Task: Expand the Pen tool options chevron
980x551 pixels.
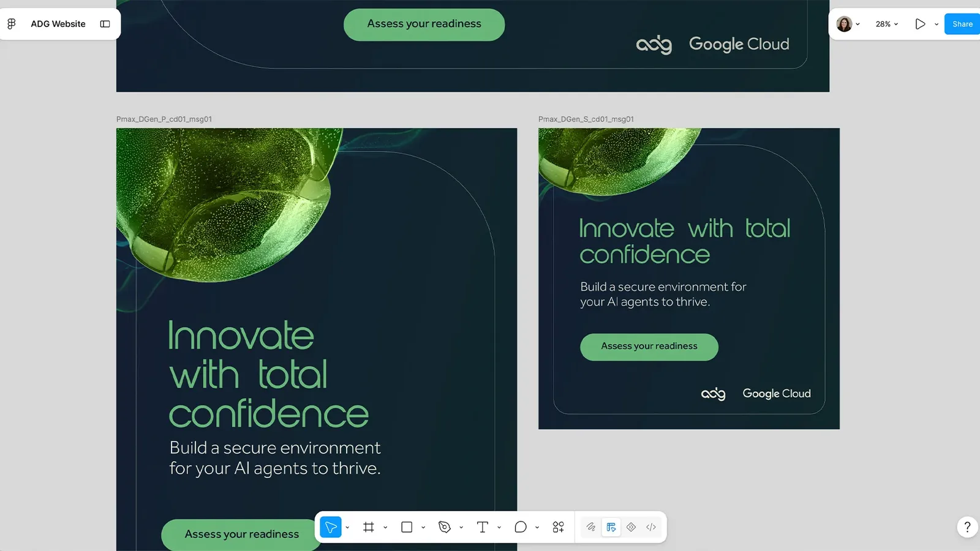Action: point(461,528)
